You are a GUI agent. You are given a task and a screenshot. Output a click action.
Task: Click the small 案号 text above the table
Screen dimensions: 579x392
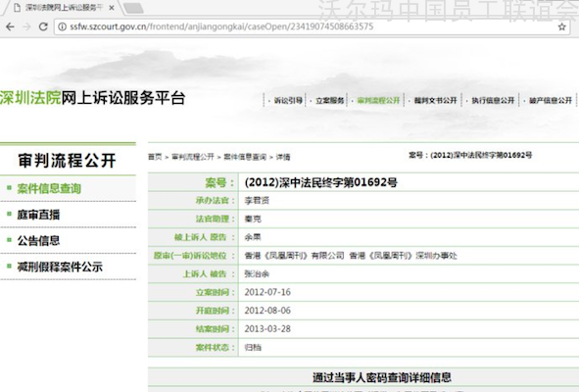[470, 155]
